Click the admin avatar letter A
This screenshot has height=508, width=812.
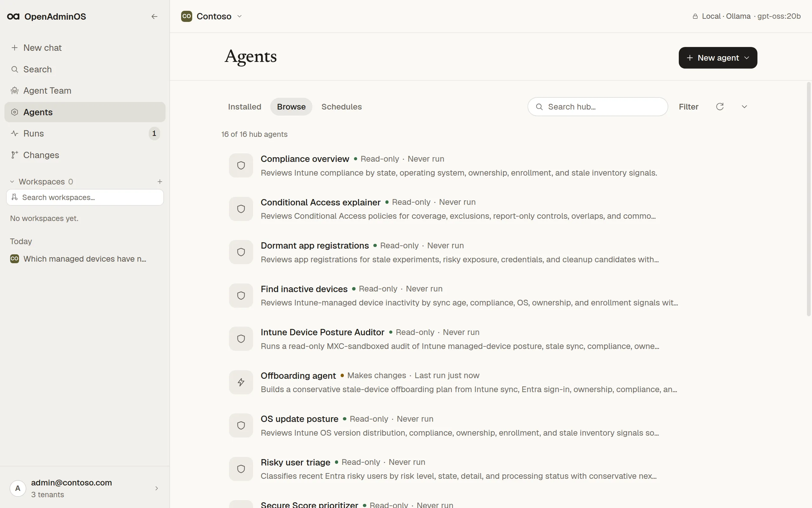(18, 488)
